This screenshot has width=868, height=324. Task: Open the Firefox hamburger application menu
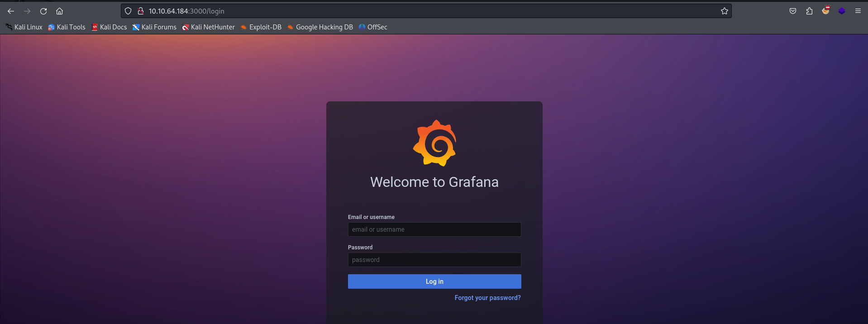coord(858,11)
